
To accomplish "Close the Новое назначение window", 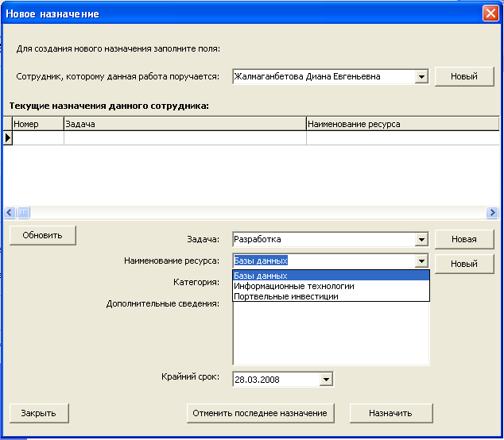I will 490,14.
